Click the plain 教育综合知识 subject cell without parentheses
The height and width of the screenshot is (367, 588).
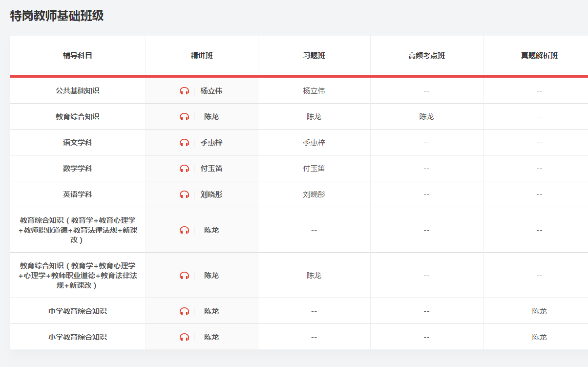point(78,117)
